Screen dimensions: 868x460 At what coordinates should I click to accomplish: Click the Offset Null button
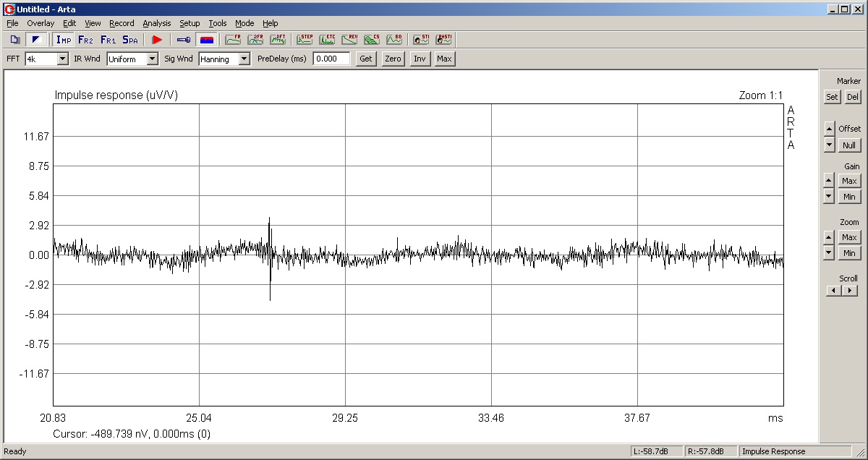pos(849,145)
